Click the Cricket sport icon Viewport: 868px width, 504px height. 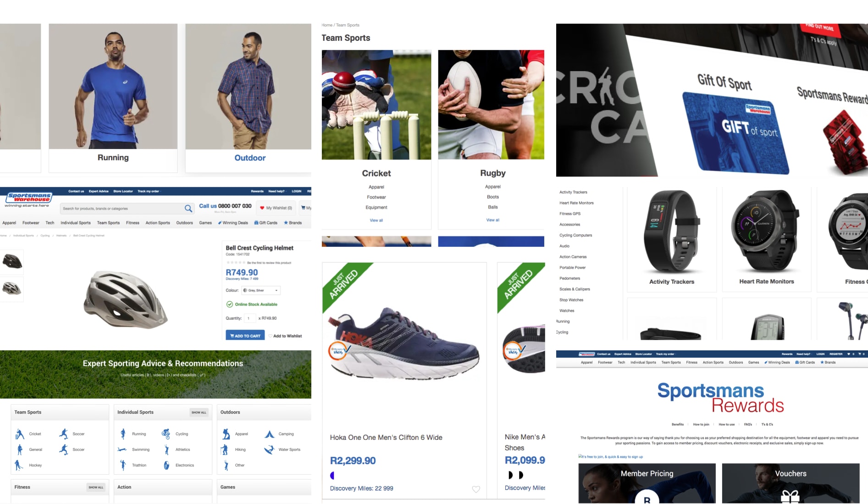20,434
